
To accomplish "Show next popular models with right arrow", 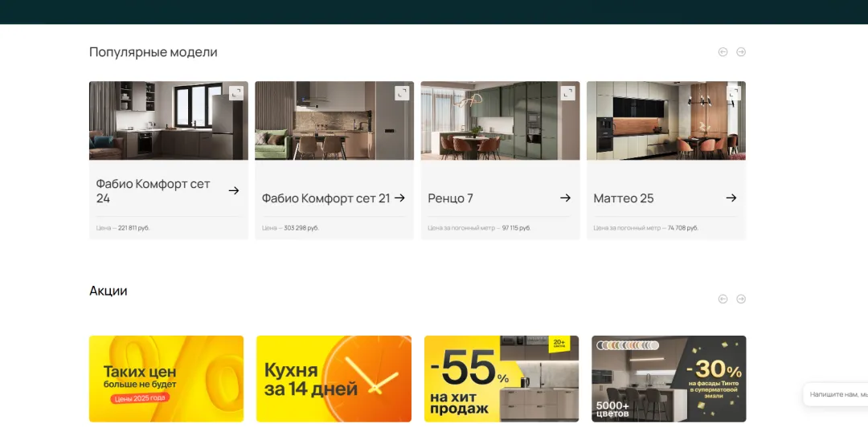I will (x=741, y=52).
